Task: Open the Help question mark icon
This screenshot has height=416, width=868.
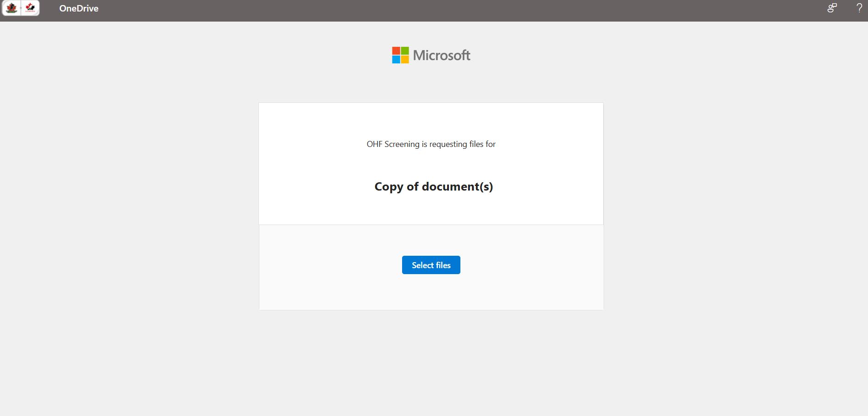Action: click(x=859, y=8)
